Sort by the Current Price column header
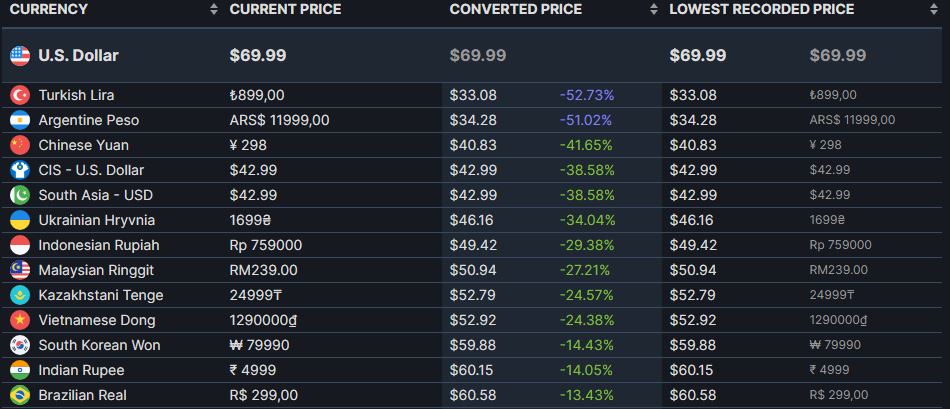The height and width of the screenshot is (409, 950). 285,10
